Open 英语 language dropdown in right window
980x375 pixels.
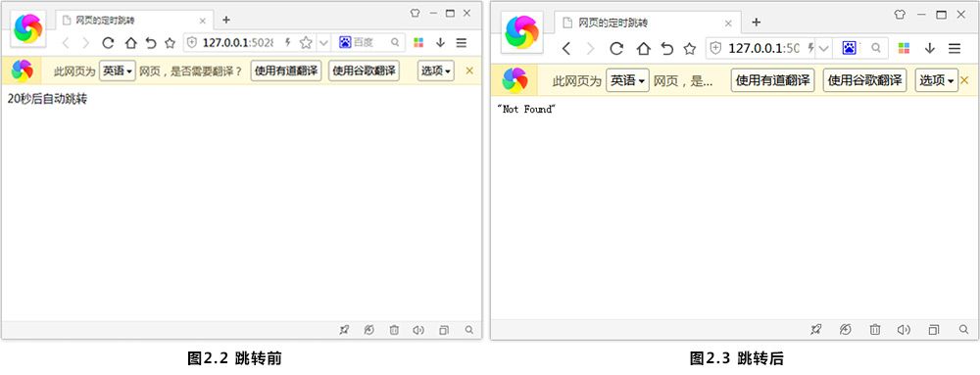(627, 80)
